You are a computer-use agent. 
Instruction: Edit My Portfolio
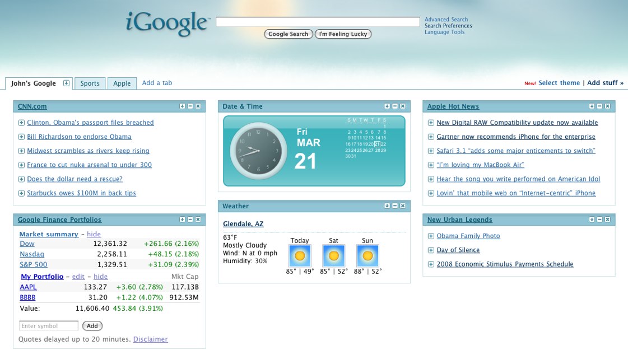(x=78, y=277)
